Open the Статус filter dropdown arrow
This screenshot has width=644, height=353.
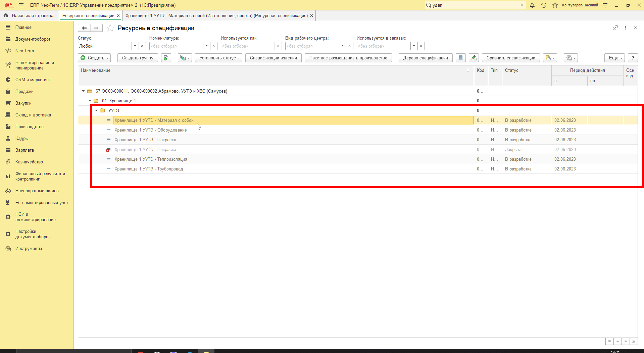coord(135,46)
